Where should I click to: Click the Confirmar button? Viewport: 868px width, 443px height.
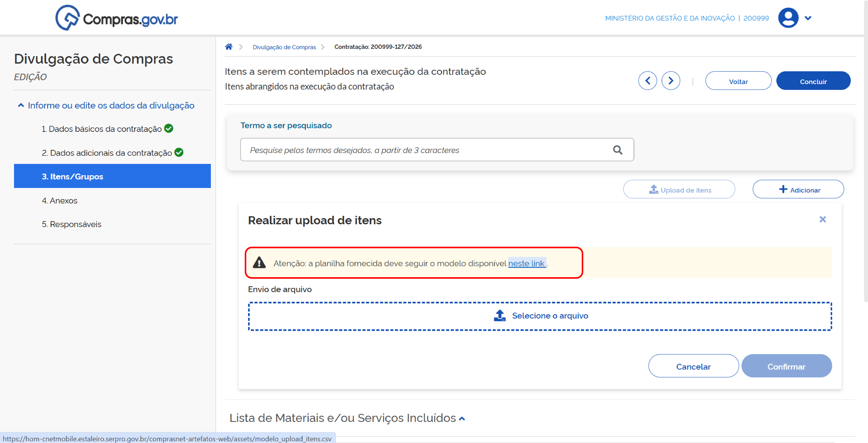click(x=787, y=366)
